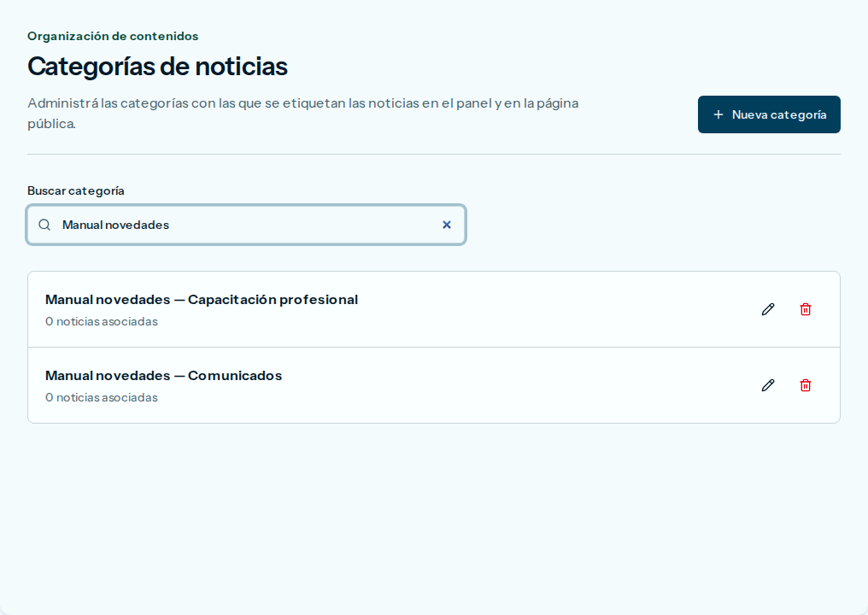Viewport: 868px width, 615px height.
Task: Delete the Comunicados category with trash icon
Action: 806,385
